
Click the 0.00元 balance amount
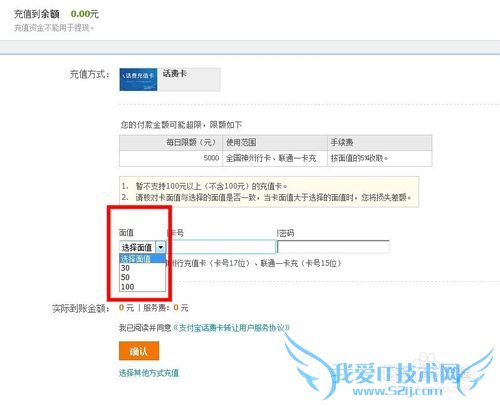85,14
